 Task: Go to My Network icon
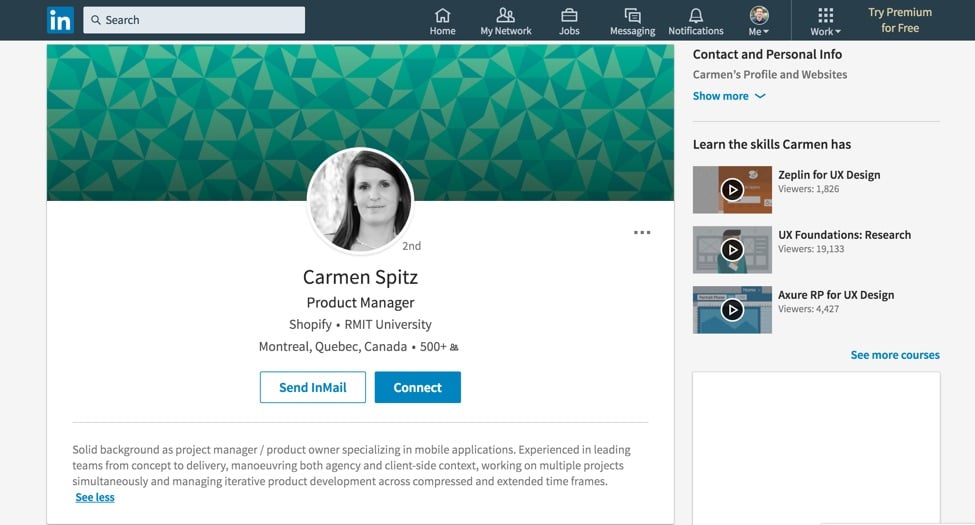pyautogui.click(x=506, y=16)
